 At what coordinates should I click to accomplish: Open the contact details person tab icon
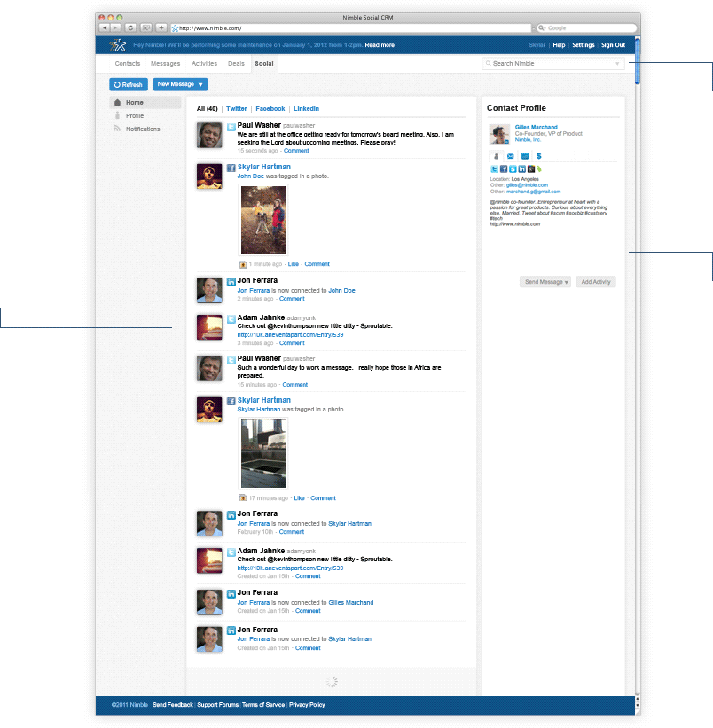497,156
